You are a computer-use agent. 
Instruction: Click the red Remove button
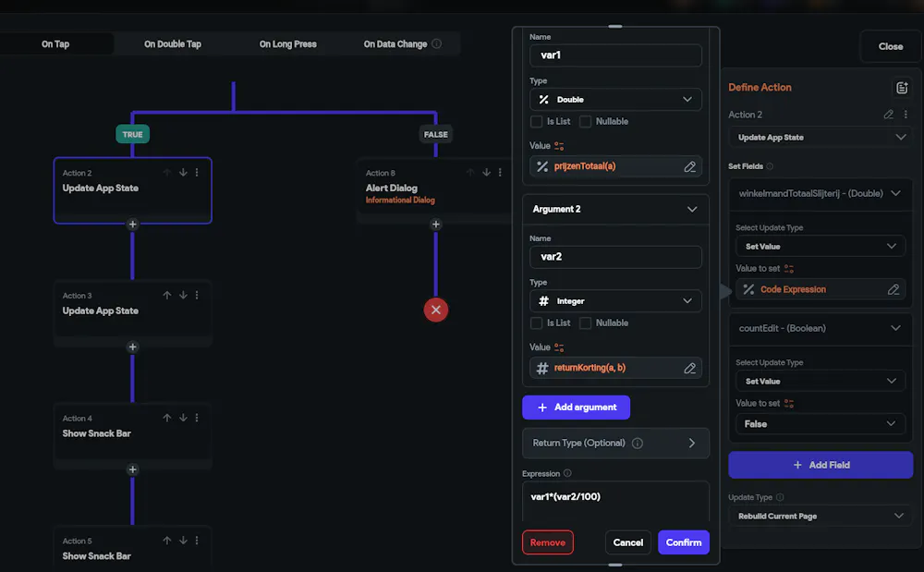pos(547,542)
